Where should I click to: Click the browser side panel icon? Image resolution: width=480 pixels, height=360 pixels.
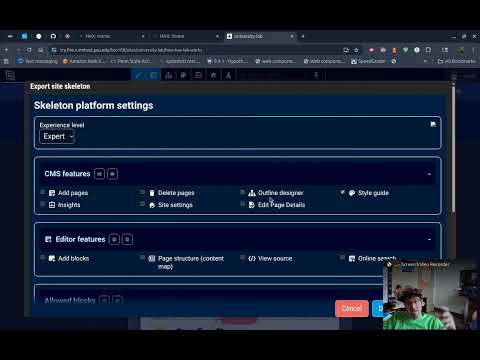[445, 50]
